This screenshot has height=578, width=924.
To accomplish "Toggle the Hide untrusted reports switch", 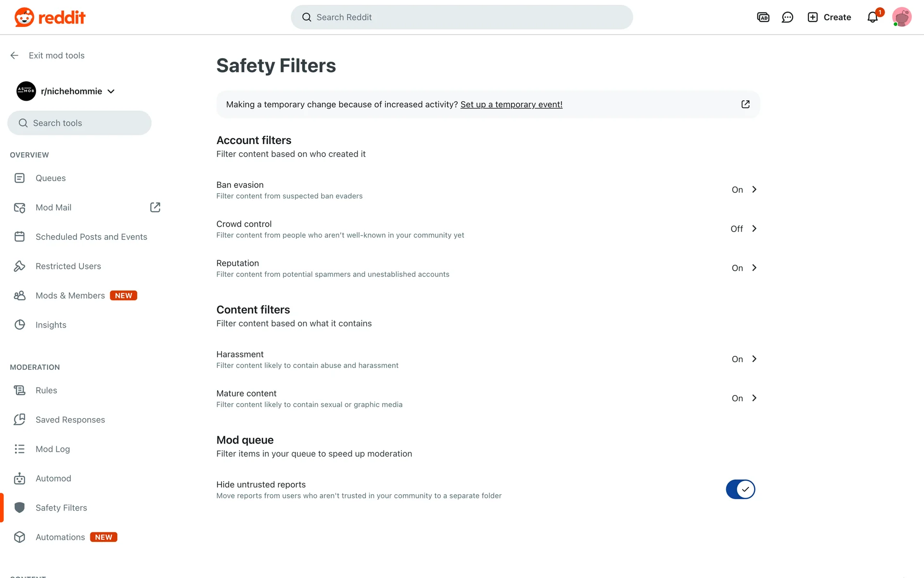I will (x=740, y=489).
